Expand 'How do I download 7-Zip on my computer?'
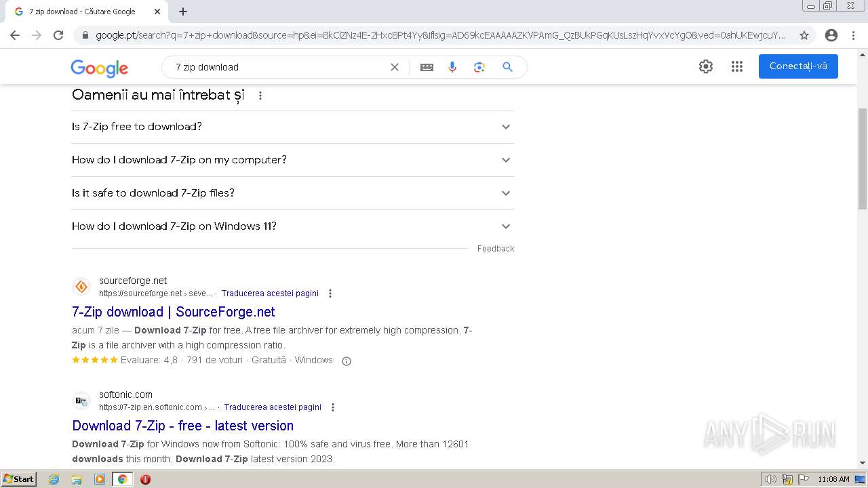Image resolution: width=868 pixels, height=488 pixels. click(x=293, y=160)
